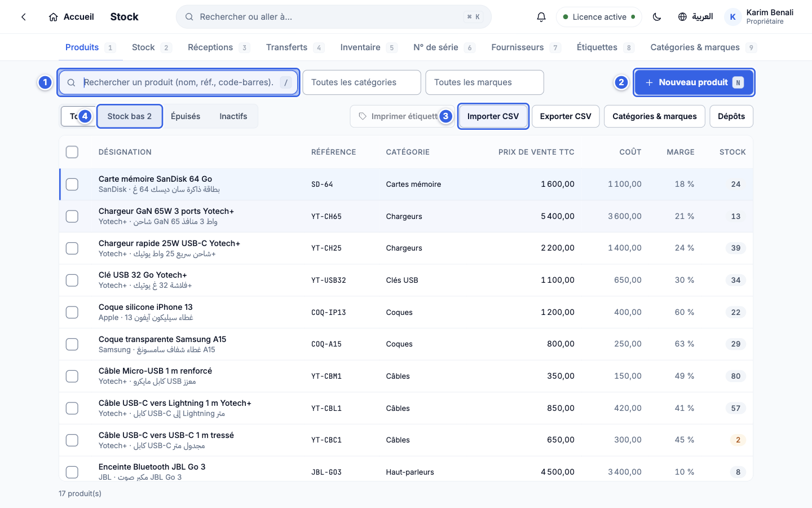The height and width of the screenshot is (508, 812).
Task: Check Coque silicone iPhone 13 checkbox
Action: [72, 312]
